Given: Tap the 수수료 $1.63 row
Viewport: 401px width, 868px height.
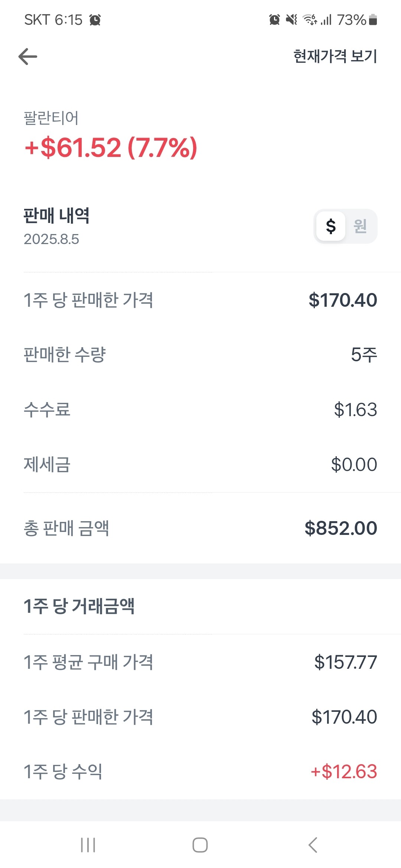Looking at the screenshot, I should click(x=200, y=410).
